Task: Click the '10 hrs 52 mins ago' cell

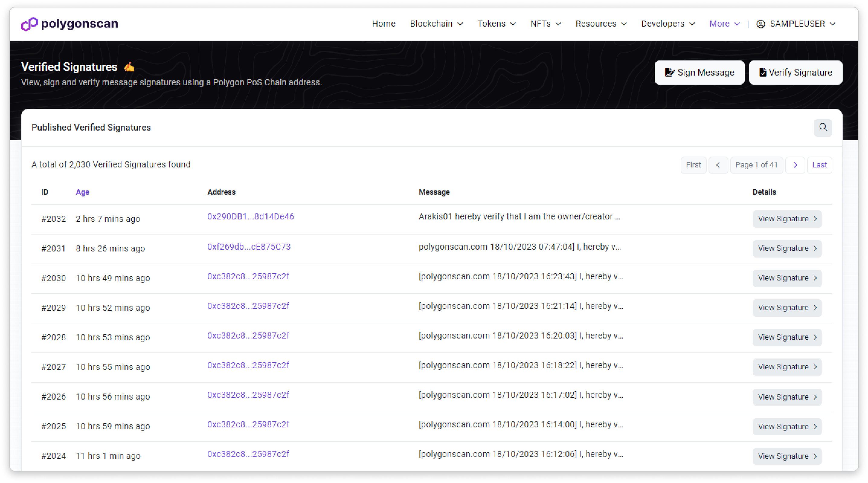Action: (x=113, y=308)
